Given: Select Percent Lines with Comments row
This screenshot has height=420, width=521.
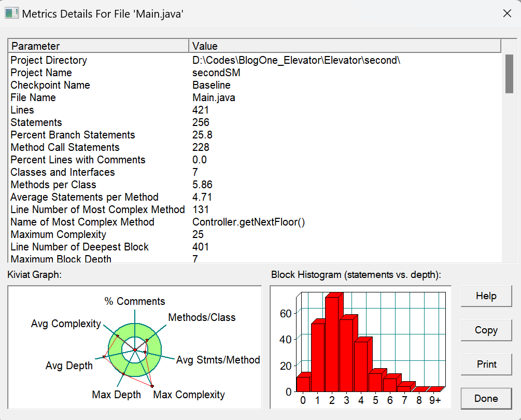Looking at the screenshot, I should pyautogui.click(x=255, y=160).
